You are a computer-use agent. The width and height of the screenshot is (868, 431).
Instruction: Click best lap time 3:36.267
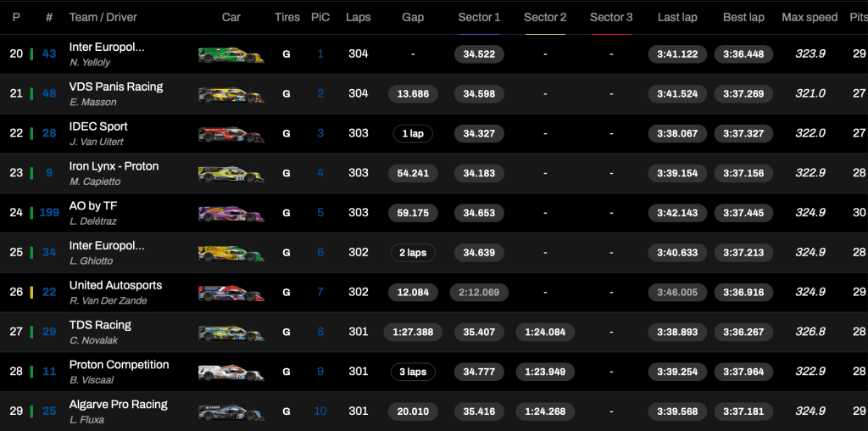click(x=743, y=333)
